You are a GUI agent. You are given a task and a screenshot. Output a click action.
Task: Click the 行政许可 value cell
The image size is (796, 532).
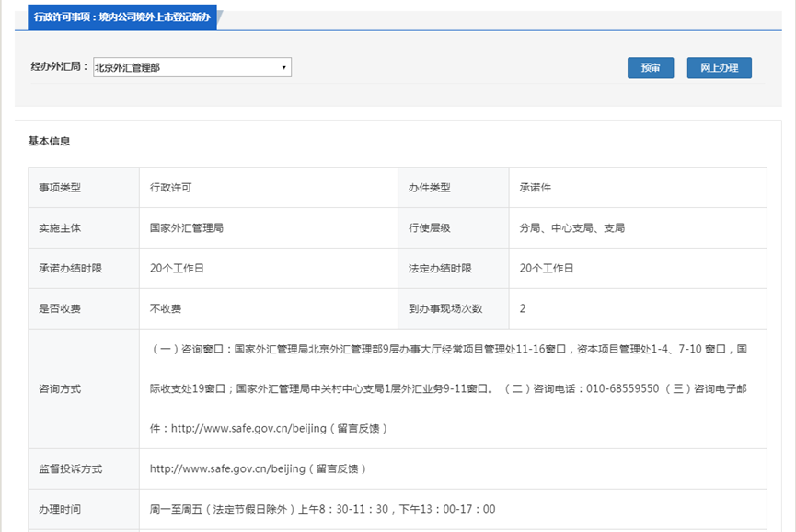click(269, 188)
